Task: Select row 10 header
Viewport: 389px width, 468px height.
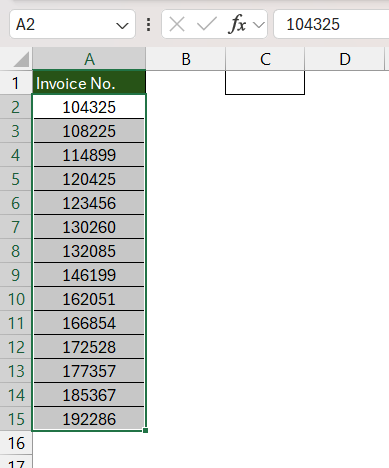Action: pyautogui.click(x=16, y=299)
